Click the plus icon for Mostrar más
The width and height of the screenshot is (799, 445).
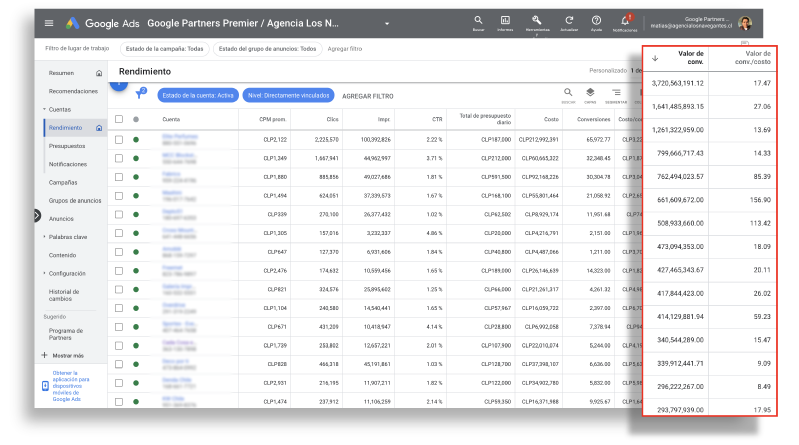(44, 355)
